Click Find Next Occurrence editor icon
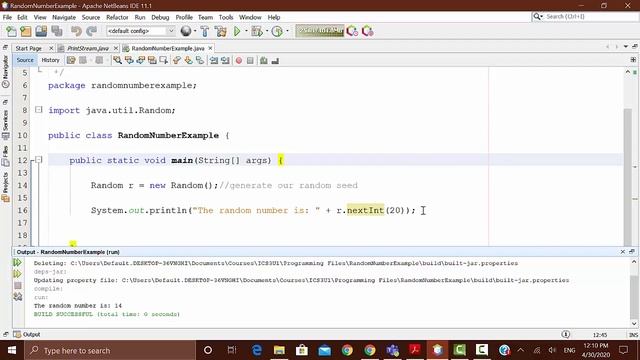Viewport: 640px width, 360px height. pos(141,60)
